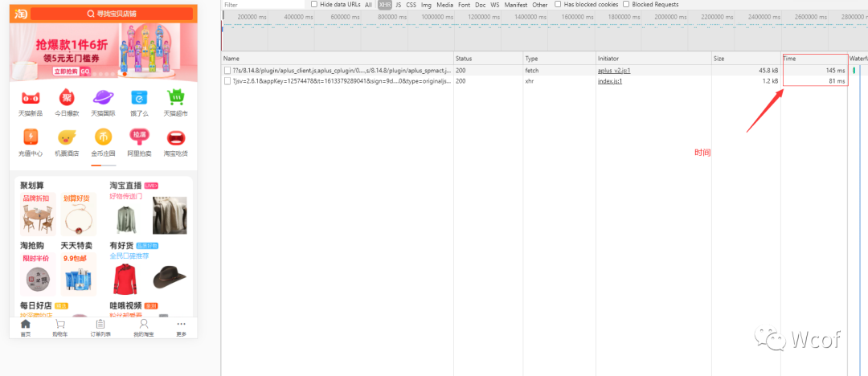The width and height of the screenshot is (868, 376).
Task: Open the promotional banner image
Action: [104, 52]
